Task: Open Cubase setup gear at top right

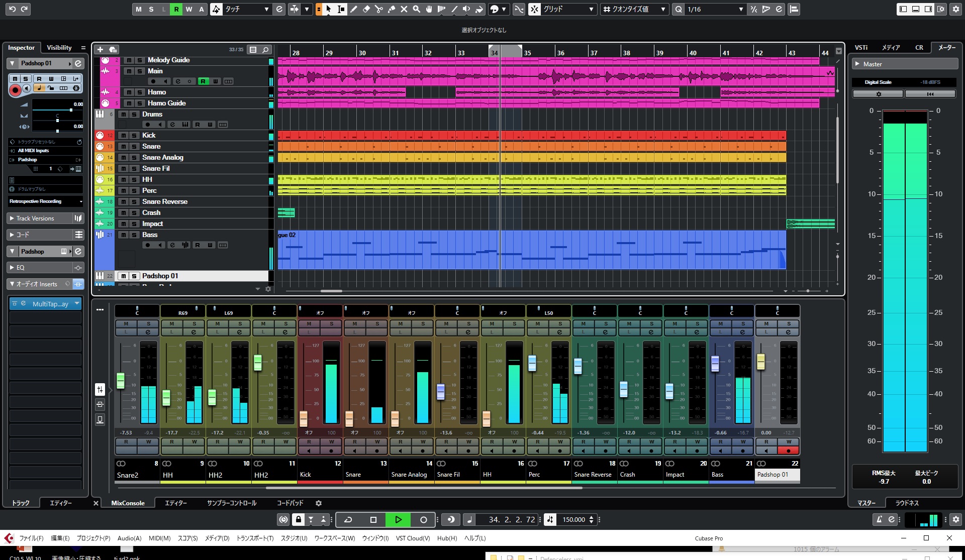Action: [x=956, y=9]
